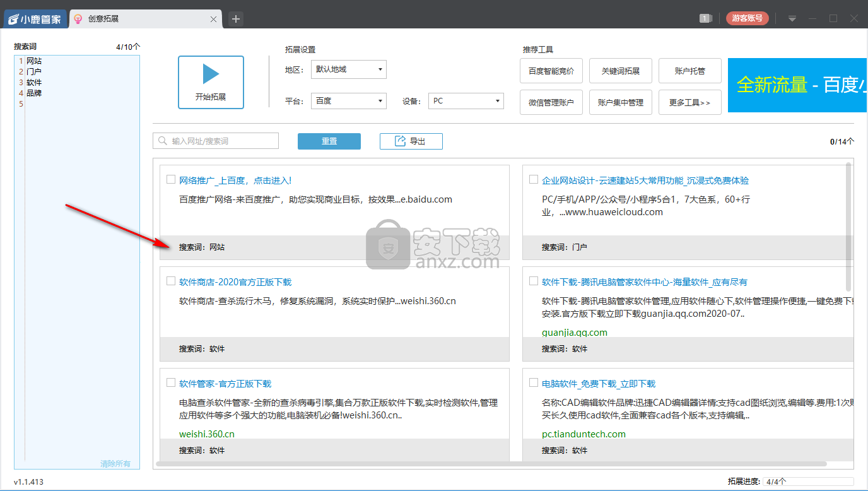Viewport: 868px width, 491px height.
Task: Click the 全新流量 banner ad
Action: click(797, 85)
